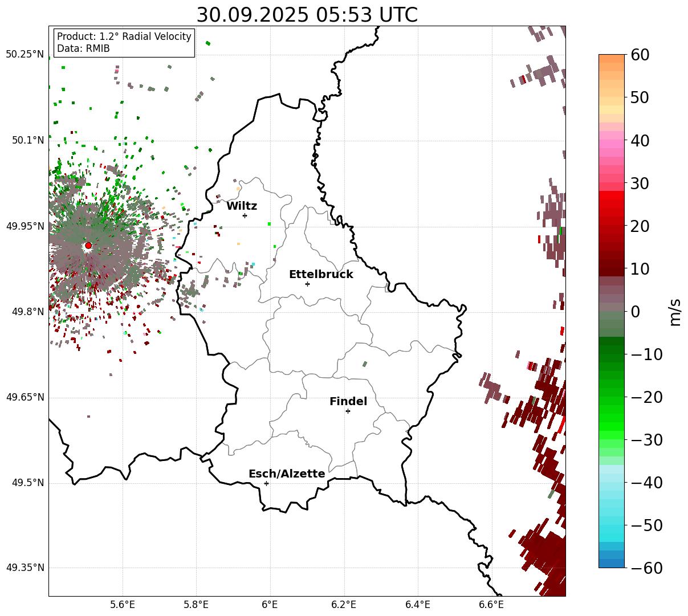Click the 6.2°E longitude tick label
Viewport: 688px width, 616px height.
click(x=344, y=605)
